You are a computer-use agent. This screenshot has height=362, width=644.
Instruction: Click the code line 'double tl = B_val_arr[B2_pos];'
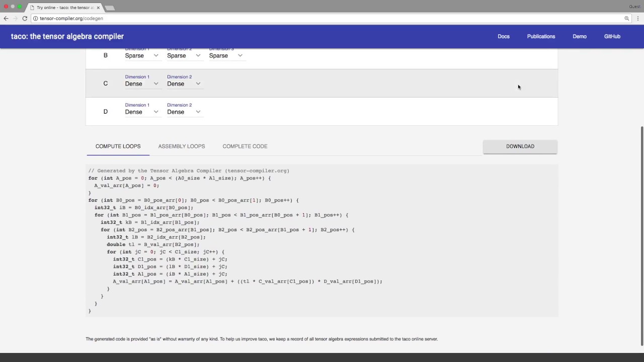tap(153, 244)
